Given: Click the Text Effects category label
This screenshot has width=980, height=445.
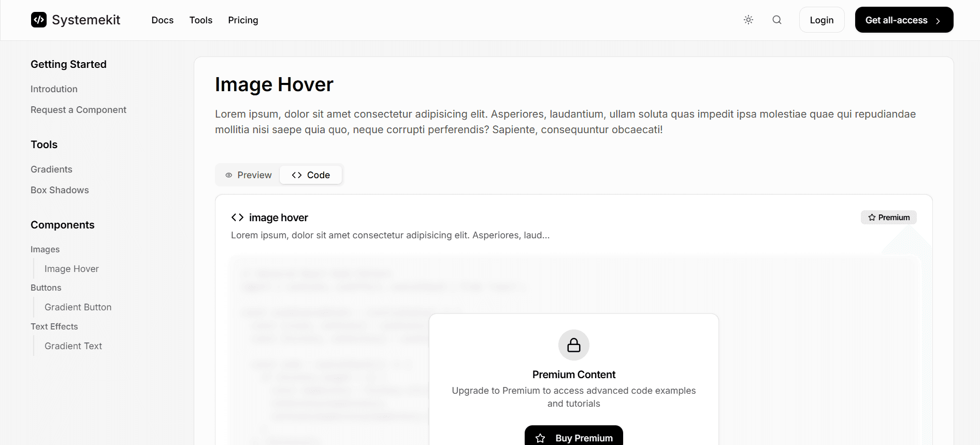Looking at the screenshot, I should point(54,326).
